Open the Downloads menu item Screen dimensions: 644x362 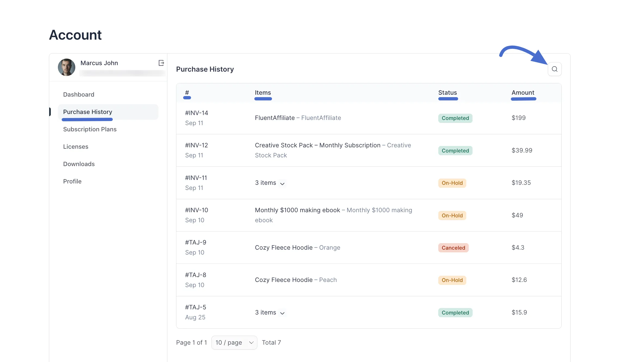point(79,164)
